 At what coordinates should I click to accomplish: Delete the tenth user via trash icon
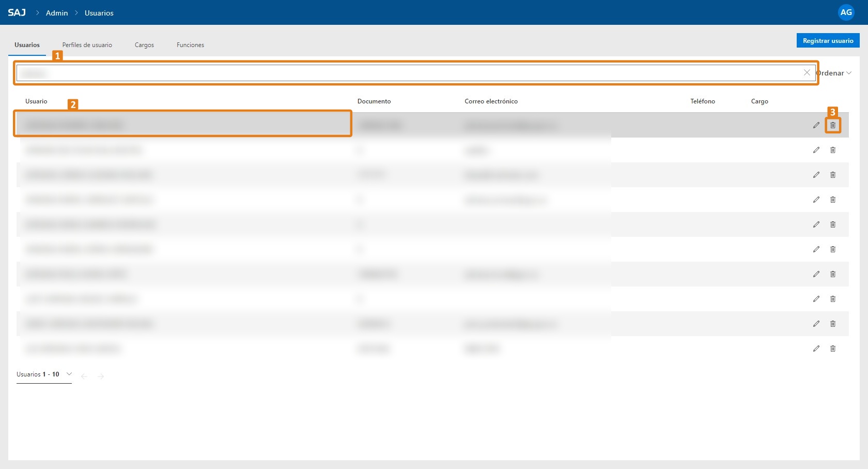(832, 349)
